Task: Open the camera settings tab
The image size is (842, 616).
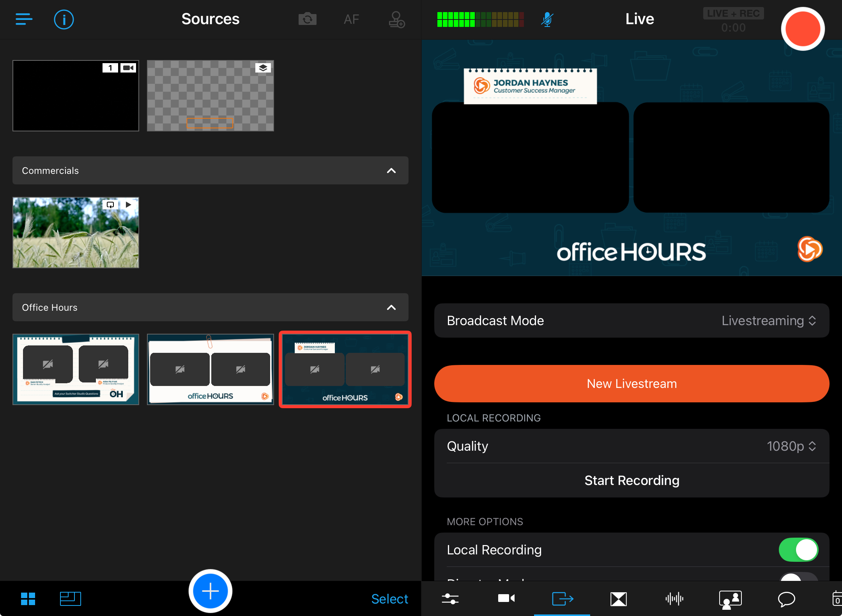Action: (x=506, y=598)
